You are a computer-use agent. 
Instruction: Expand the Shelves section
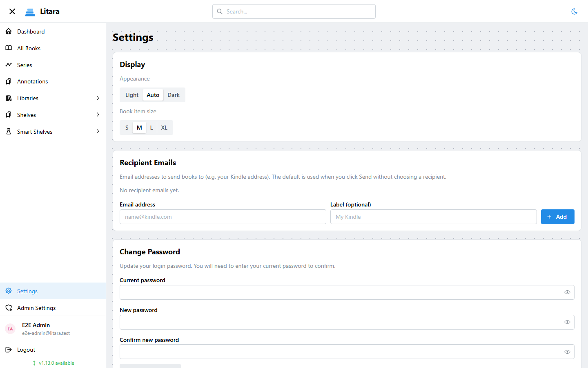(x=98, y=114)
